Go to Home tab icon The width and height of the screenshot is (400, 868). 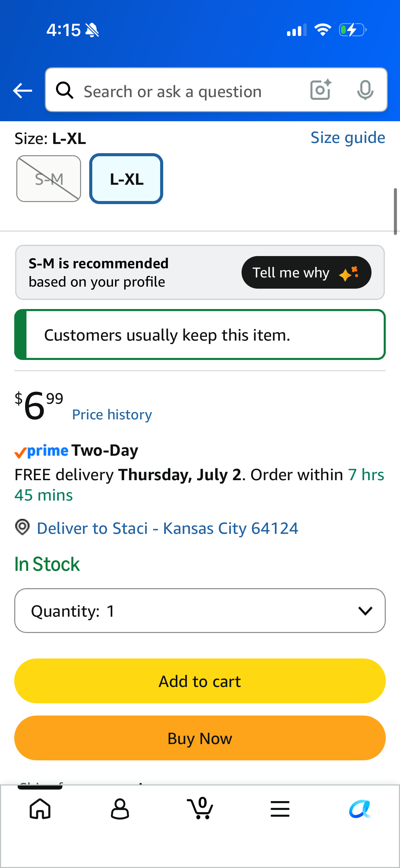(40, 809)
